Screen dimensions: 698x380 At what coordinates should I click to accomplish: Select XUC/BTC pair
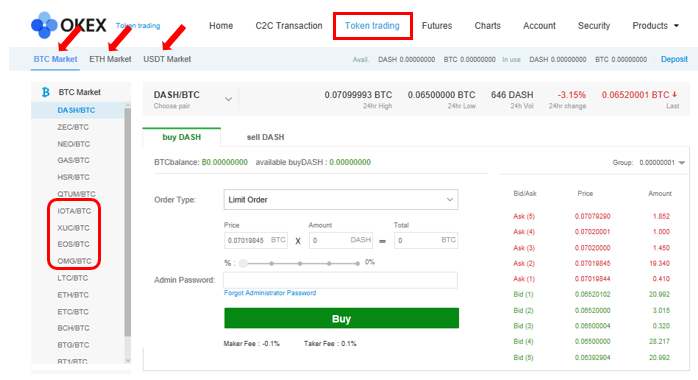73,228
